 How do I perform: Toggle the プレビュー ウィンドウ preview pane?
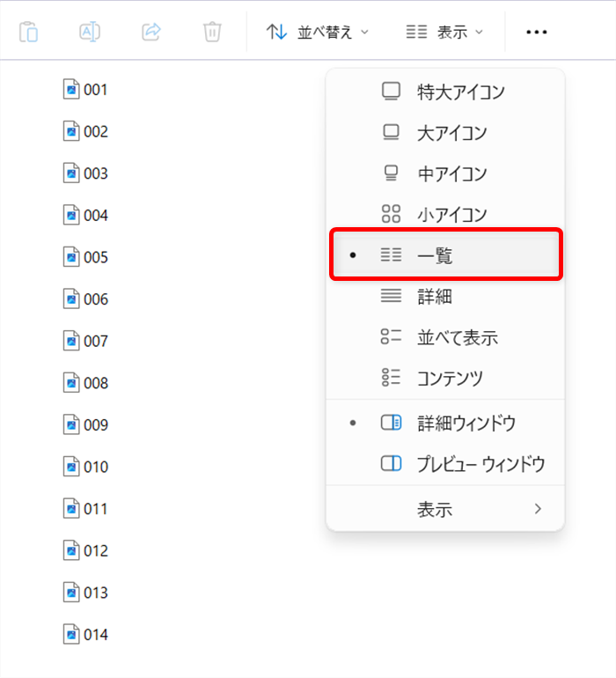[445, 463]
